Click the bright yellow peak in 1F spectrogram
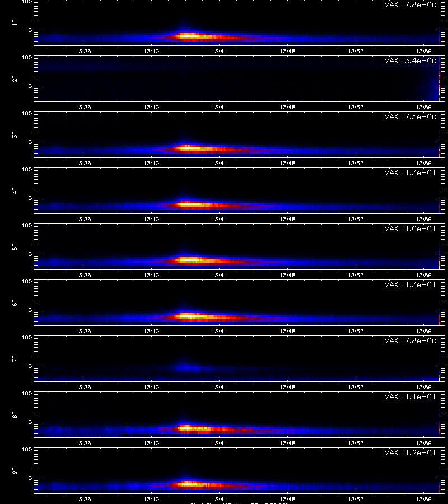448x504 pixels. coord(190,36)
